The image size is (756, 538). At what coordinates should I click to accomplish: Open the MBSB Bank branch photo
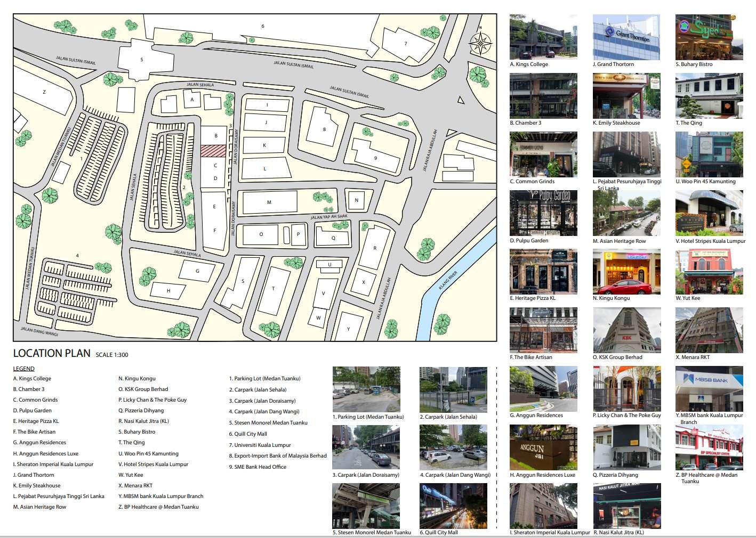point(709,388)
